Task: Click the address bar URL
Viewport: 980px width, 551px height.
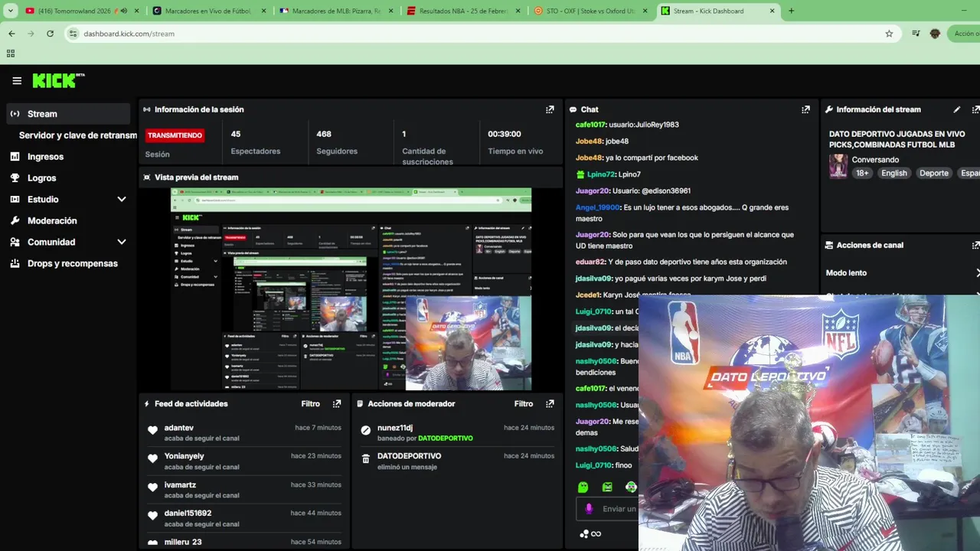Action: pos(129,34)
